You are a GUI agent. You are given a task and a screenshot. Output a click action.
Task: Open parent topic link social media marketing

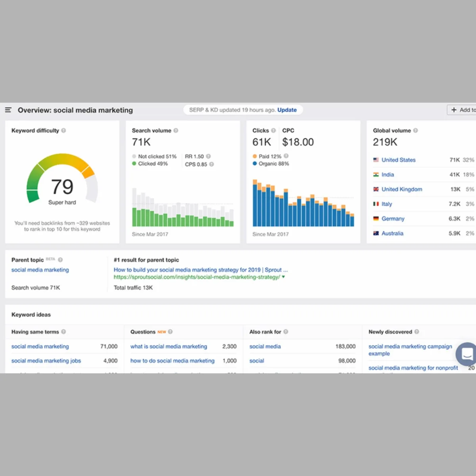click(40, 270)
